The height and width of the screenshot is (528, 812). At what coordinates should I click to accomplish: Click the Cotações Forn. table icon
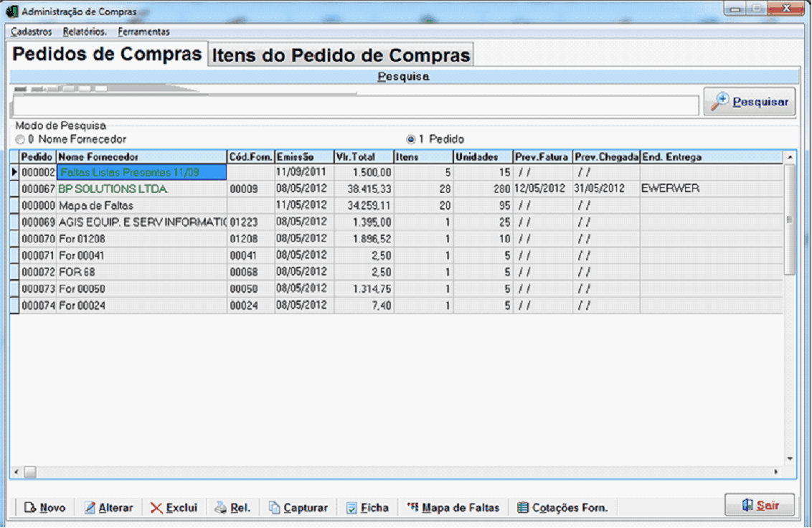523,508
